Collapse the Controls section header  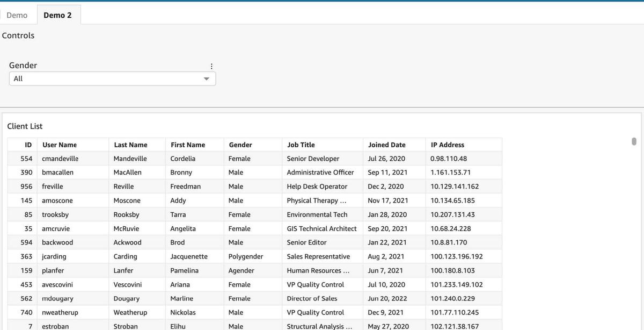(x=18, y=35)
